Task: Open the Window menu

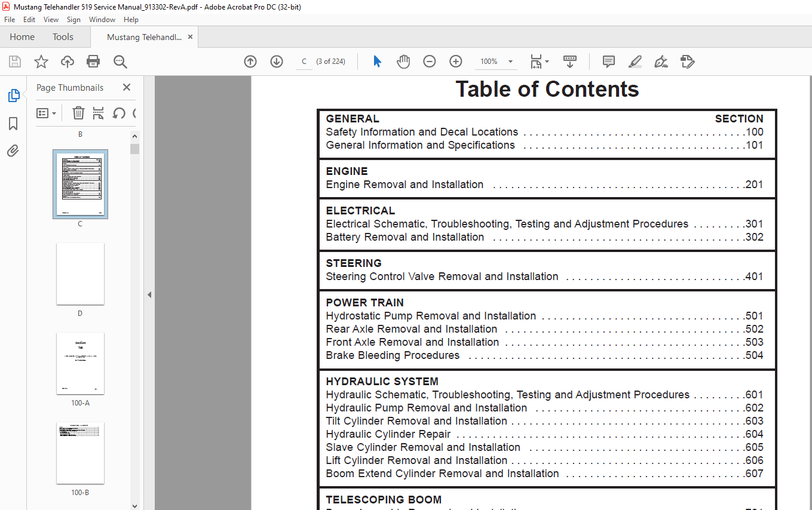Action: click(102, 20)
